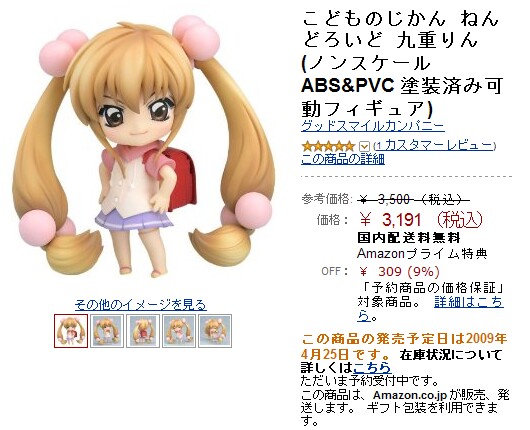Select the third thumbnail showing red backpack
The height and width of the screenshot is (430, 530).
click(143, 331)
